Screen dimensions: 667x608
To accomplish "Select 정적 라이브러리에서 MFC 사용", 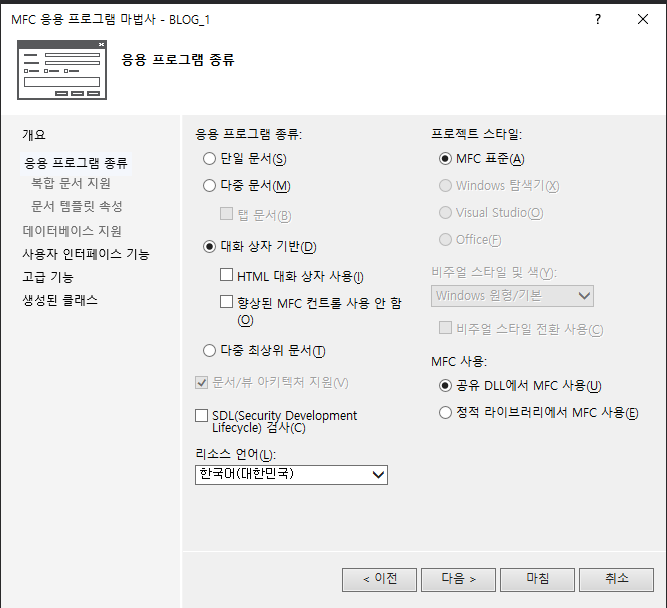I will pyautogui.click(x=445, y=412).
